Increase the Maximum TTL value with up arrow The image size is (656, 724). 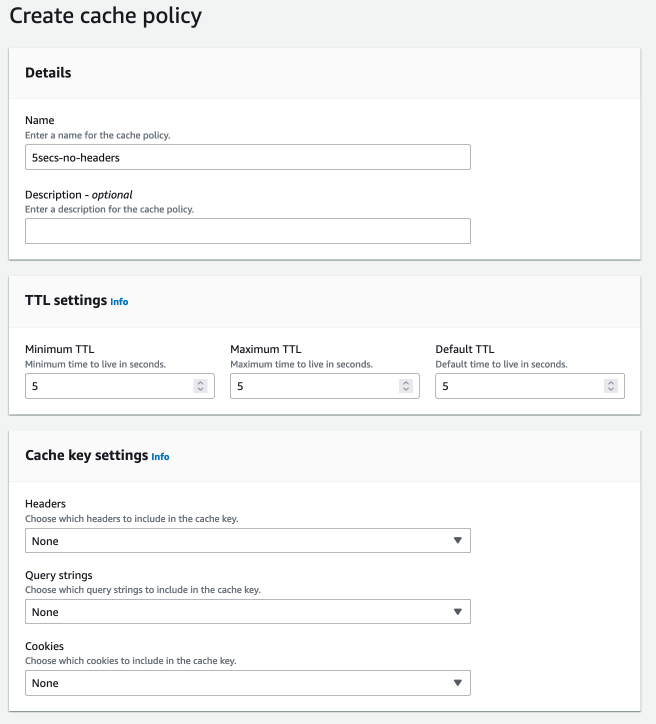coord(405,382)
